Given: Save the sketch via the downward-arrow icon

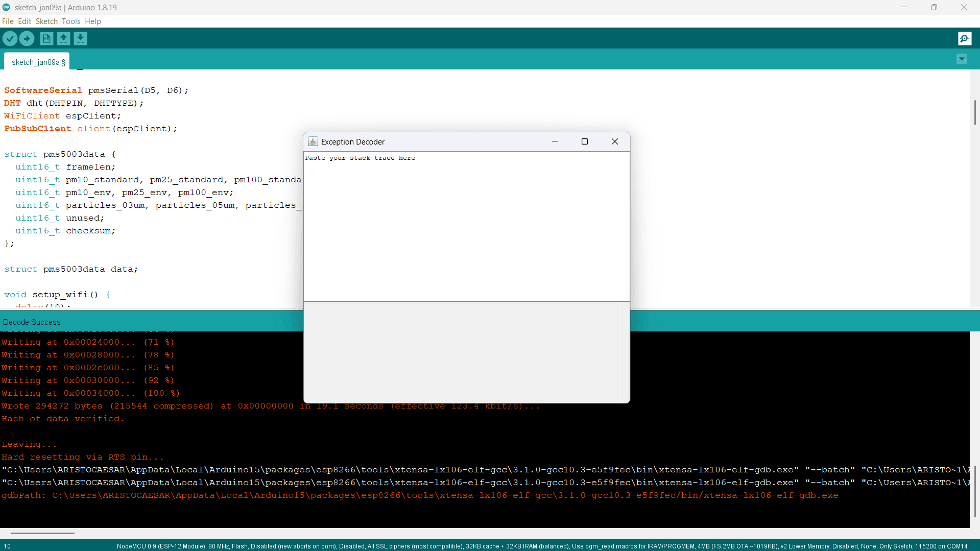Looking at the screenshot, I should coord(80,38).
